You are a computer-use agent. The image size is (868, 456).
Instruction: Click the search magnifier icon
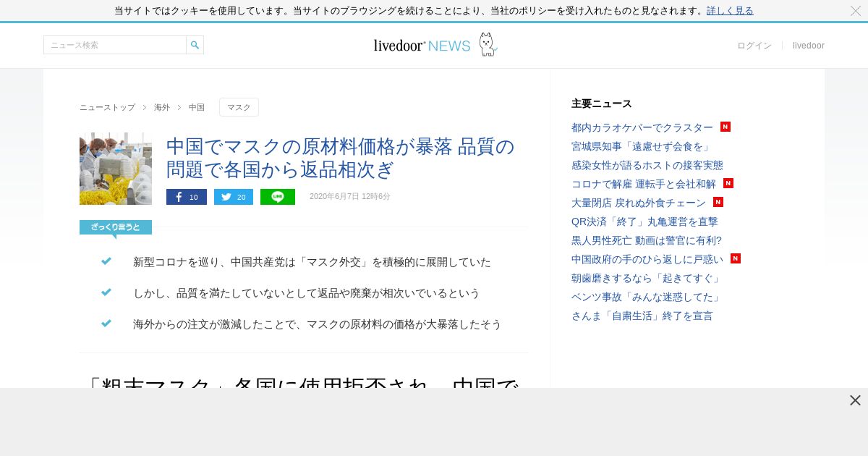coord(195,45)
